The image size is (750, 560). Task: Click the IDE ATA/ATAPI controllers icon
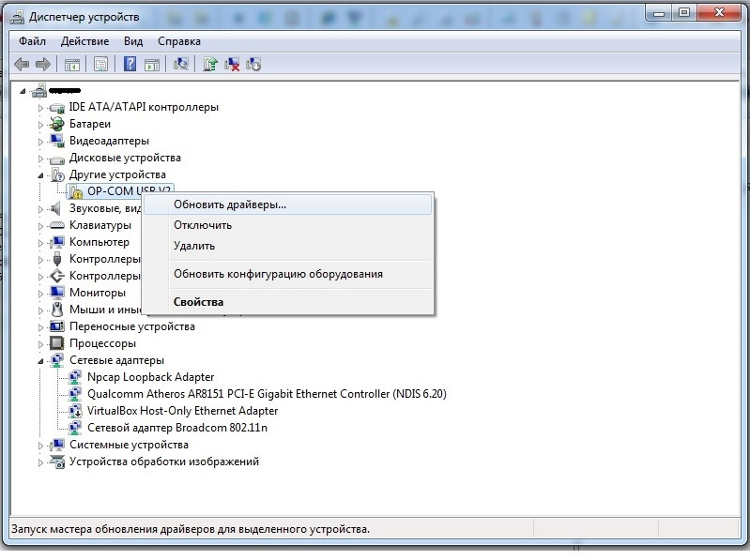click(x=57, y=108)
